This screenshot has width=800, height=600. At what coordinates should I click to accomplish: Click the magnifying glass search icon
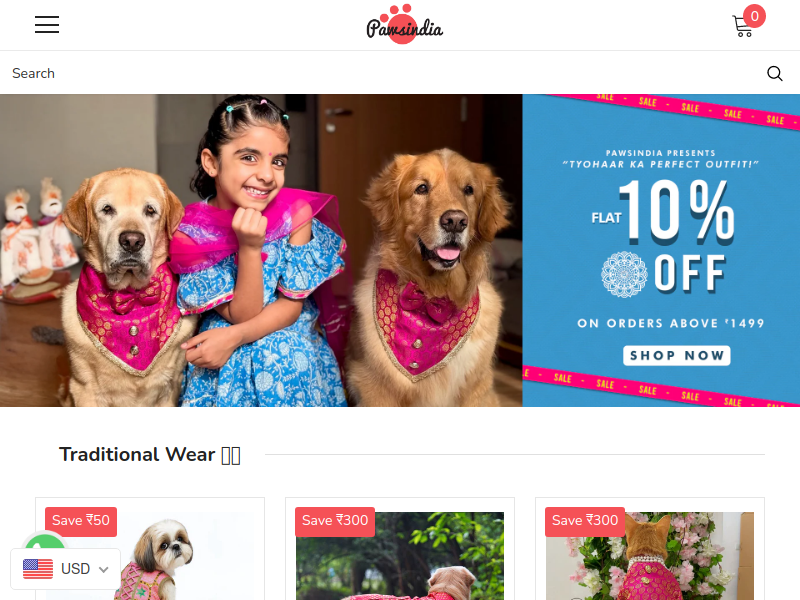coord(774,73)
